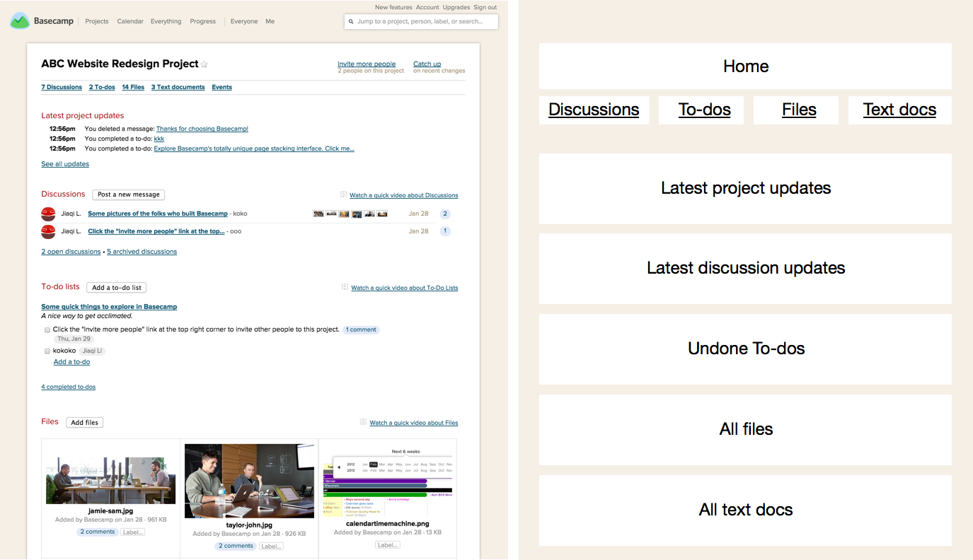Click Watch a quick video about To-Do Lists
Image resolution: width=973 pixels, height=560 pixels.
405,288
